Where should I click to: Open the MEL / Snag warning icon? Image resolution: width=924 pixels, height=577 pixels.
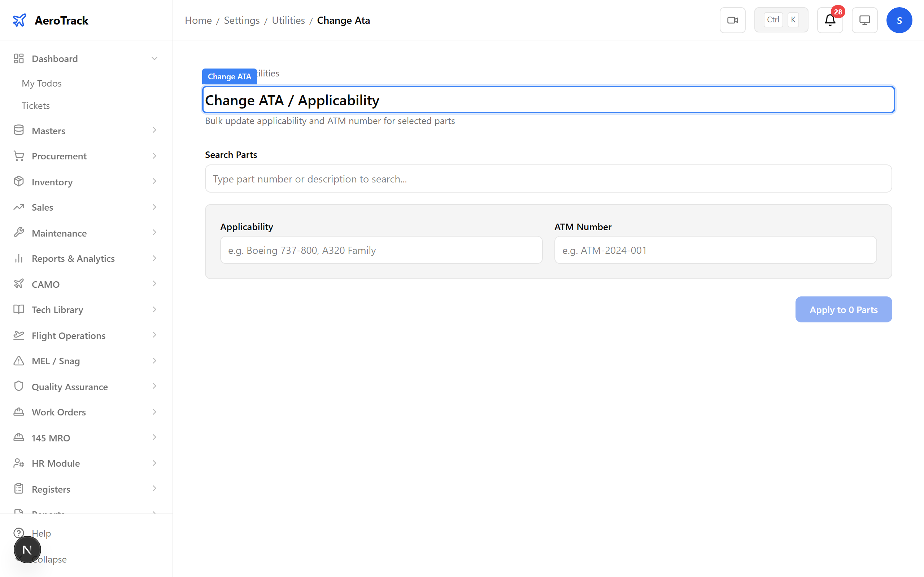(x=19, y=361)
